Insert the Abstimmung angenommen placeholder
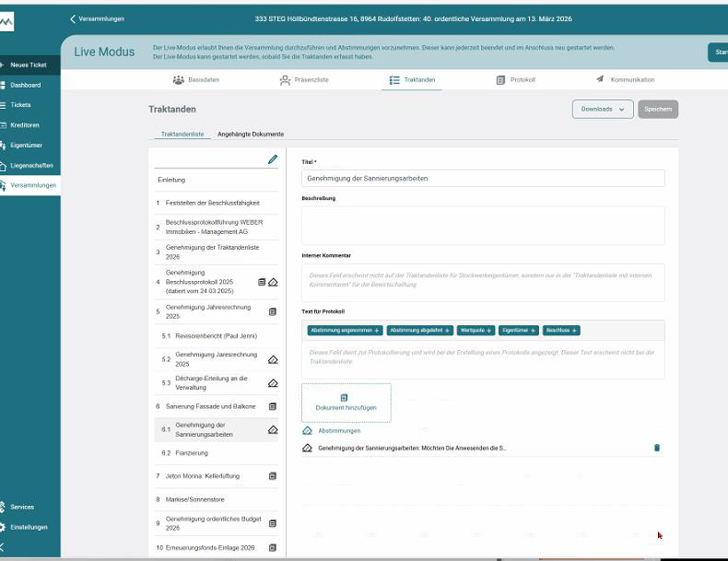Screen dimensions: 728x561 pos(345,331)
